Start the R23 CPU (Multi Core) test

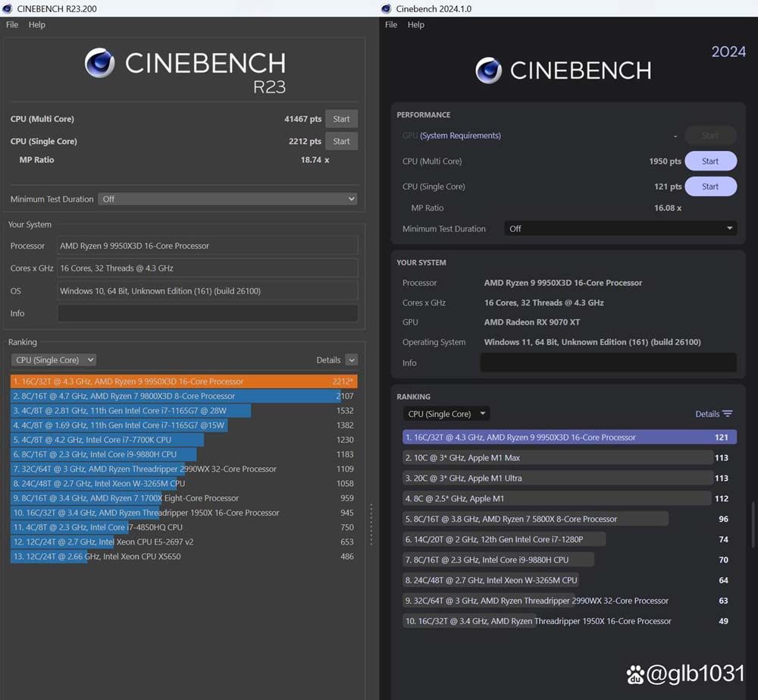coord(341,119)
